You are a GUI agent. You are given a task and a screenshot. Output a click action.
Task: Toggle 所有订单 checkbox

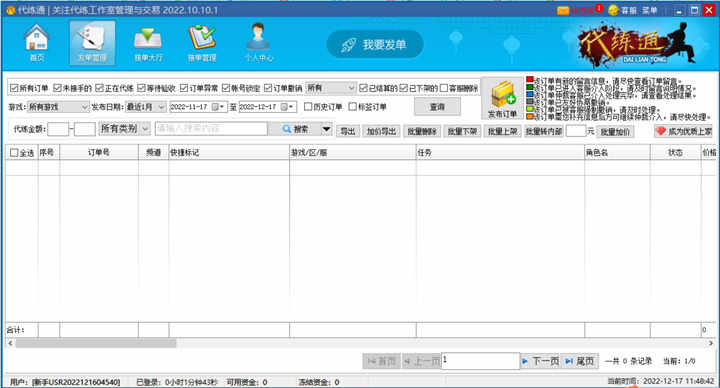14,88
